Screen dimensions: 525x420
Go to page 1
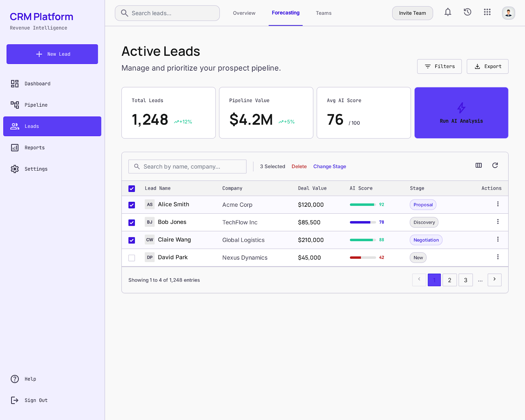tap(434, 280)
